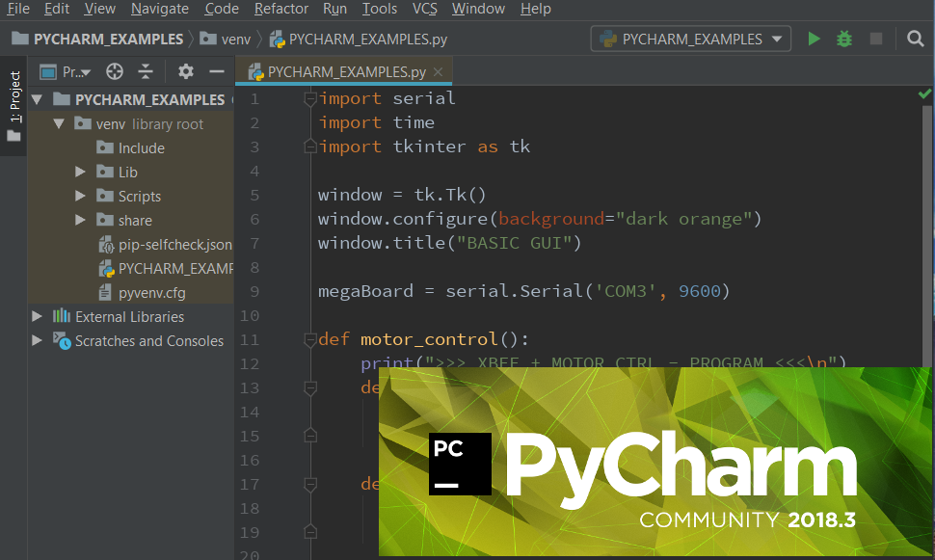
Task: Open the Help menu
Action: 536,9
